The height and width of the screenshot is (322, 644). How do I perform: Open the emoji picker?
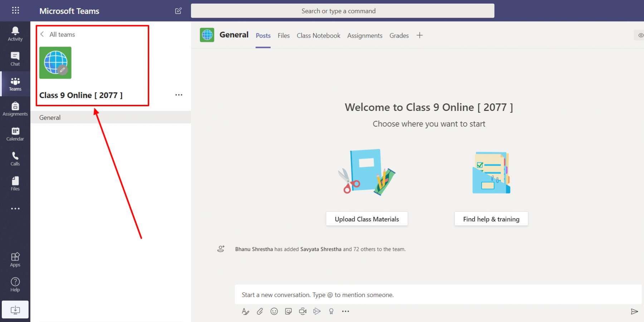click(274, 311)
